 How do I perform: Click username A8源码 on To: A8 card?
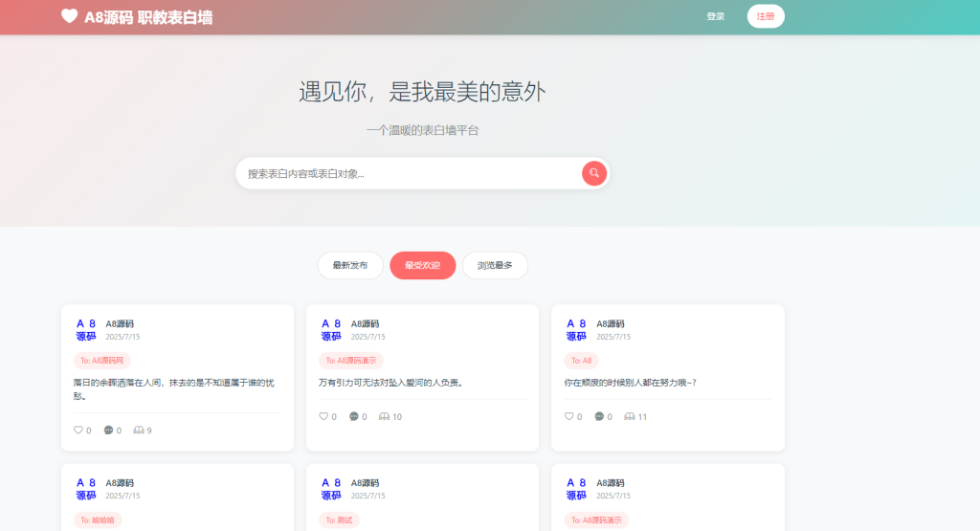[610, 323]
